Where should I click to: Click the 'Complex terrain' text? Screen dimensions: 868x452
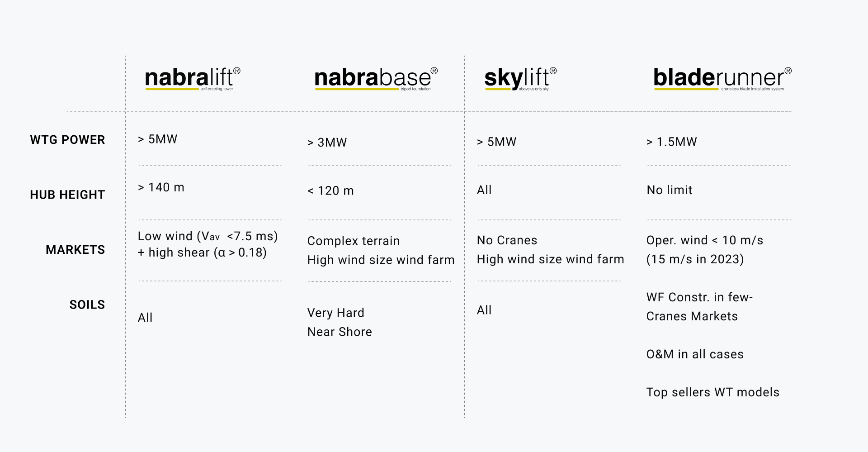point(354,241)
